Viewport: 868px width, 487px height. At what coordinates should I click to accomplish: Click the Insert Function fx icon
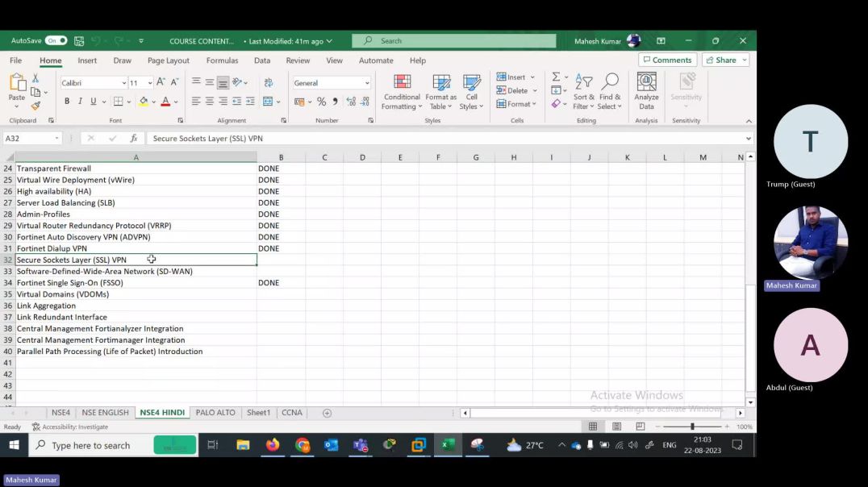click(x=134, y=139)
